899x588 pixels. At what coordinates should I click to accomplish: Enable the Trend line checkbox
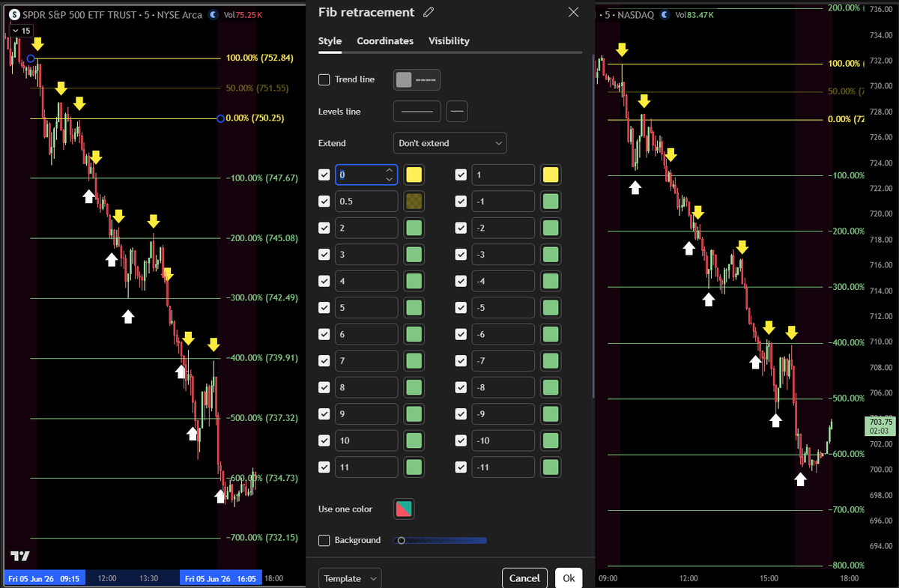pyautogui.click(x=324, y=79)
